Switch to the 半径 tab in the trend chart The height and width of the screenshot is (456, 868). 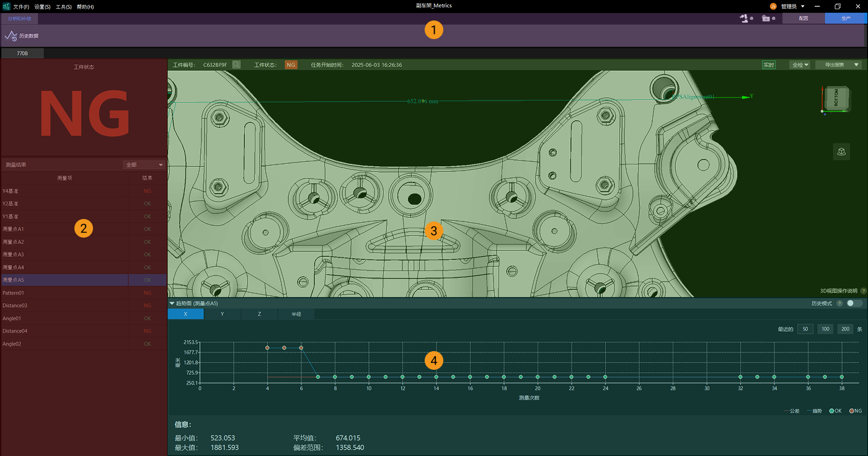(x=296, y=314)
